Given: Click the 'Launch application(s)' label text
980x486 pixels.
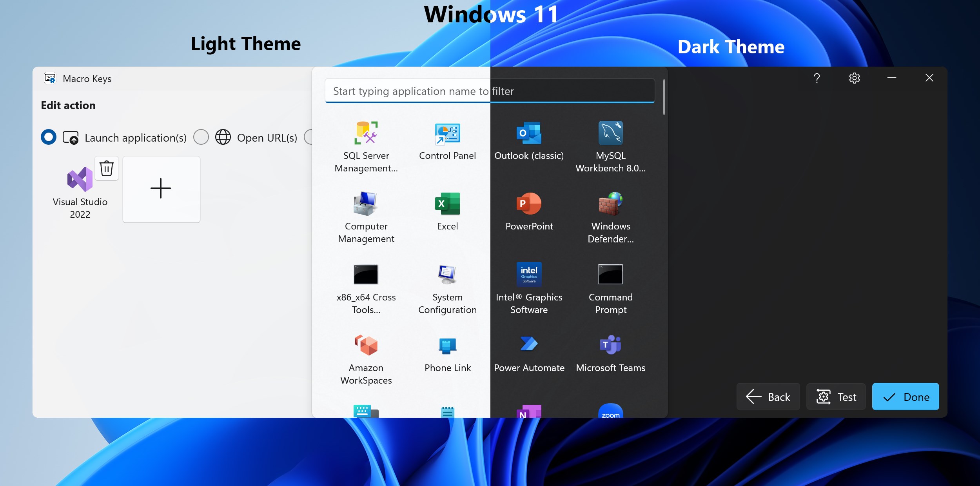Looking at the screenshot, I should pos(136,138).
